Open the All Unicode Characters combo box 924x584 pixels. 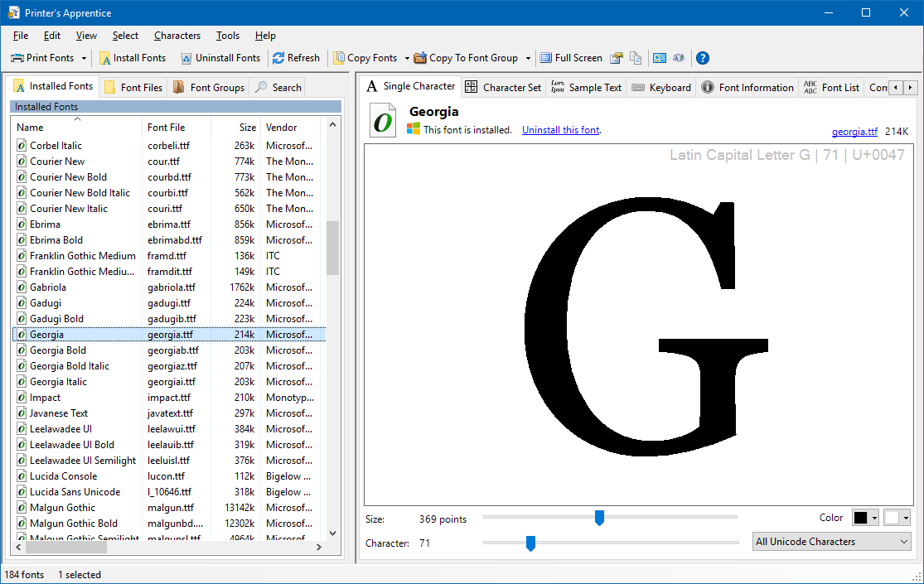tap(831, 542)
